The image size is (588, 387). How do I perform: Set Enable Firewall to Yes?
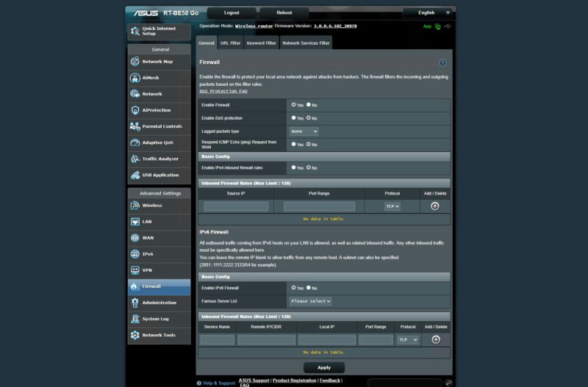pos(293,105)
